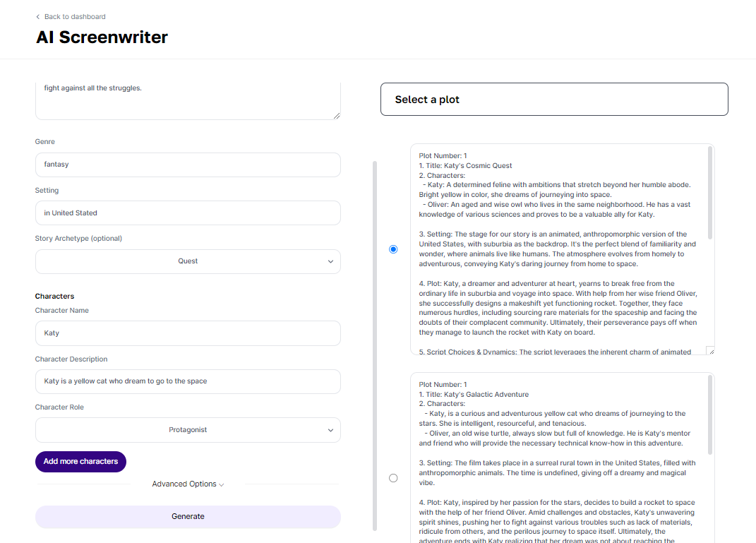This screenshot has height=543, width=756.
Task: Select the Katy's Cosmic Quest radio button
Action: pyautogui.click(x=393, y=249)
